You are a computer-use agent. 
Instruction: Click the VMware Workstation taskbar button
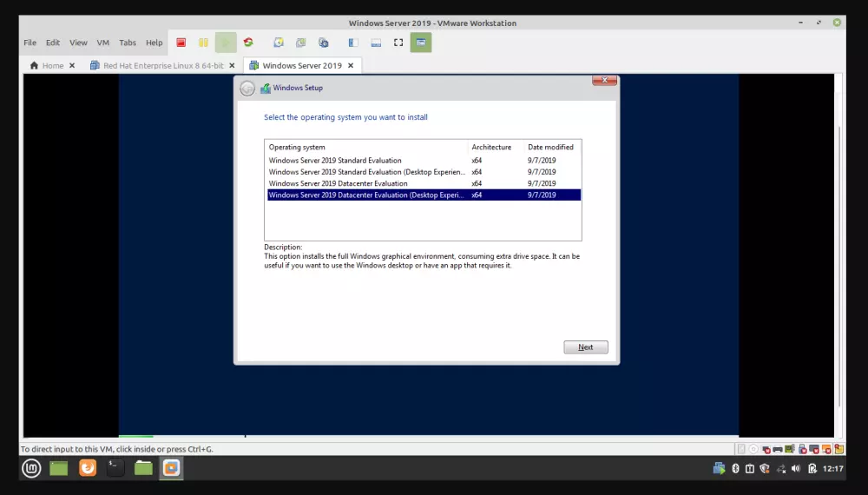tap(171, 468)
